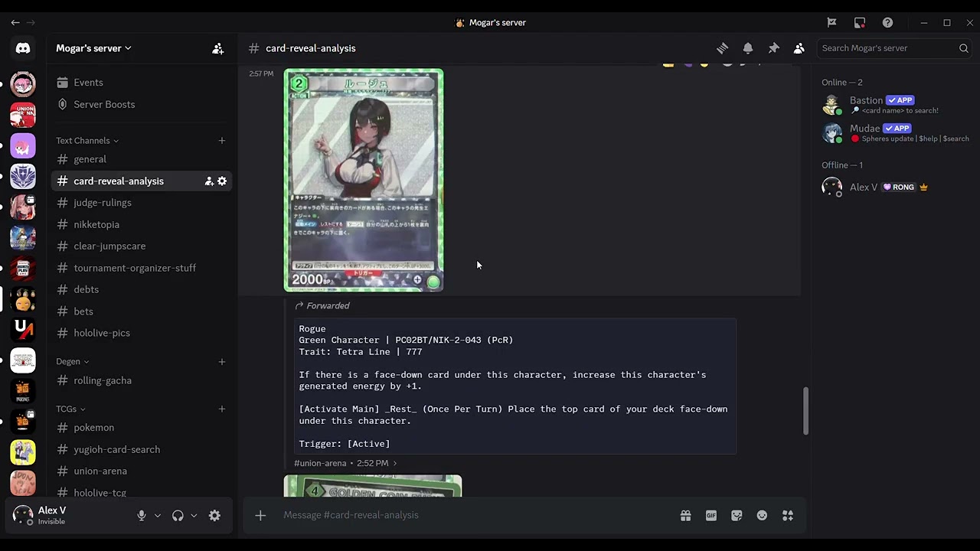This screenshot has height=551, width=980.
Task: Open the partially visible Golden Coin card image
Action: [373, 486]
